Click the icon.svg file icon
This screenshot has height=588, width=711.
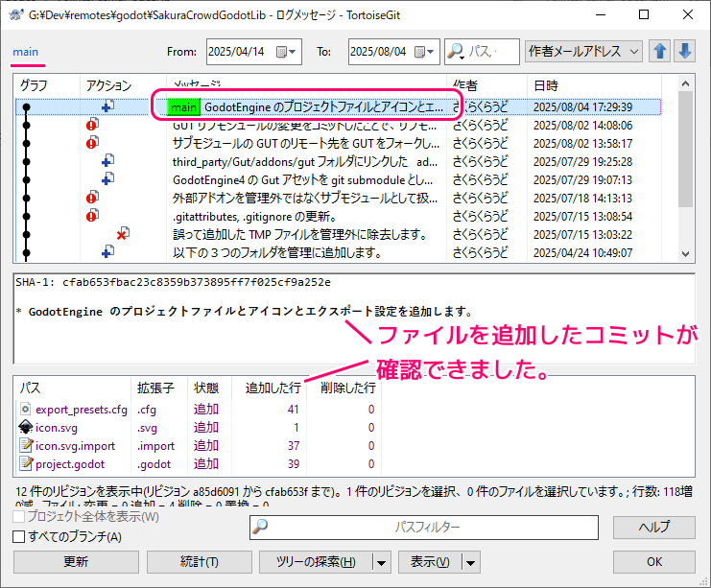coord(25,428)
